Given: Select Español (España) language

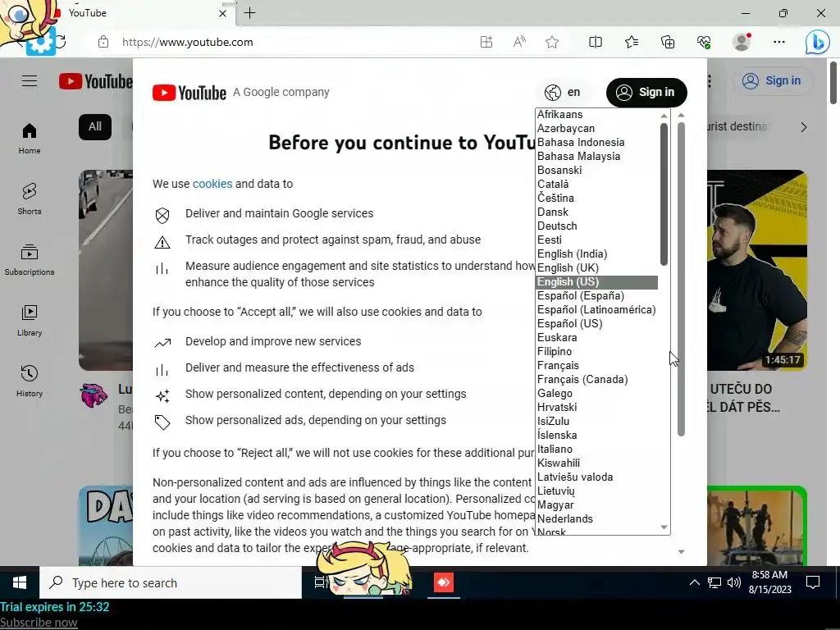Looking at the screenshot, I should (581, 295).
